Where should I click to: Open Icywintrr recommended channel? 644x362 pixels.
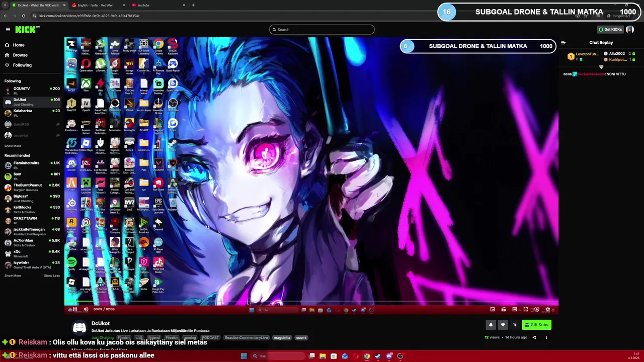(x=32, y=264)
